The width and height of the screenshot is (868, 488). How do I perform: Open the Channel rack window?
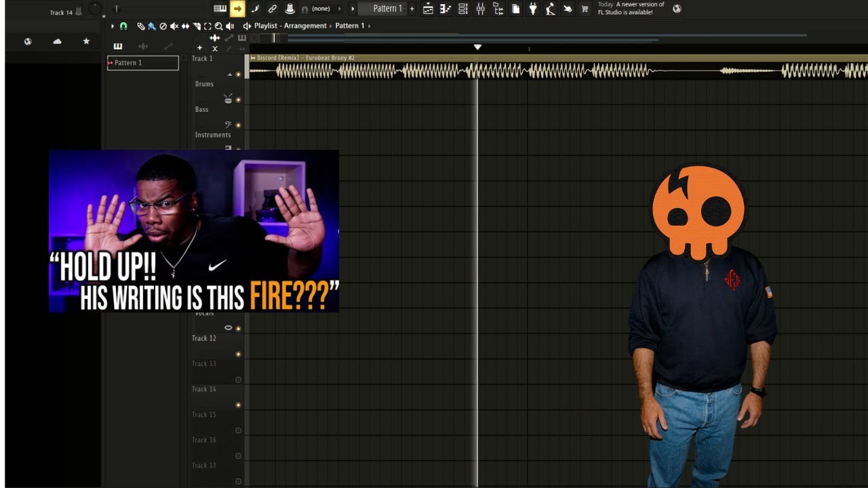tap(463, 9)
